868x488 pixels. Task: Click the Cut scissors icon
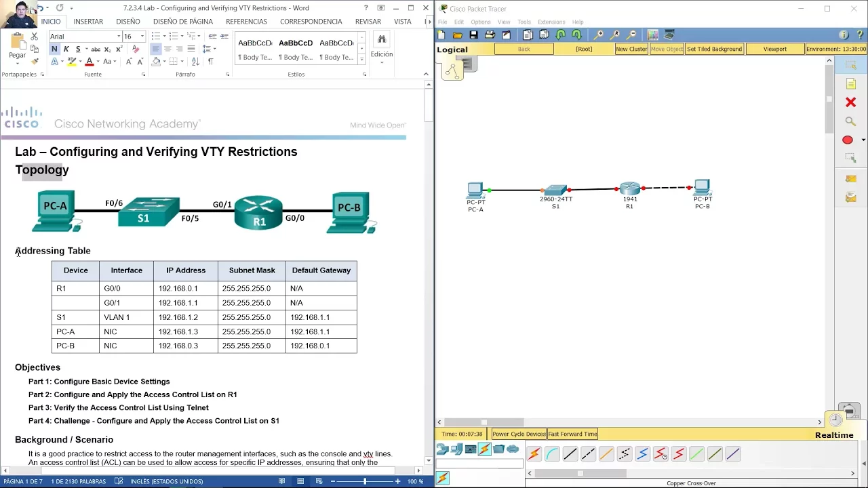point(35,36)
